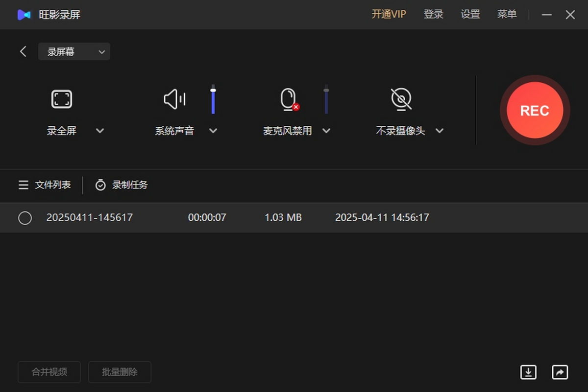Click the import download icon at bottom right
Viewport: 588px width, 392px height.
tap(528, 372)
